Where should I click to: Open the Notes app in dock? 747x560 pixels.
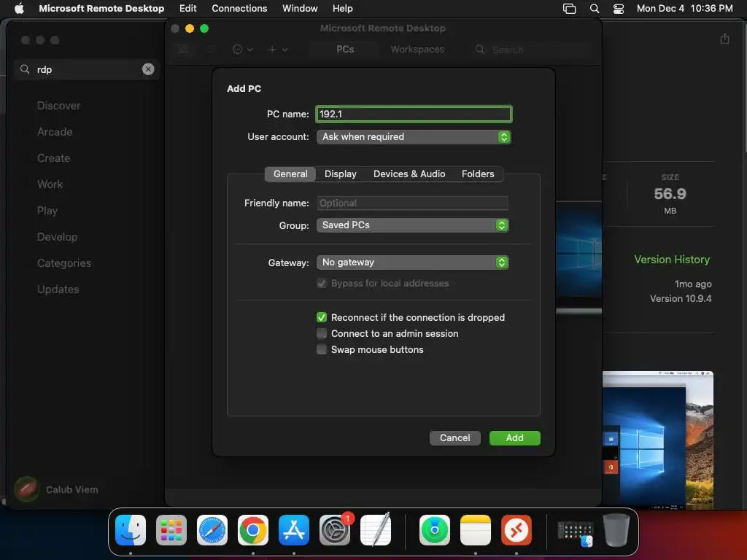pyautogui.click(x=476, y=529)
